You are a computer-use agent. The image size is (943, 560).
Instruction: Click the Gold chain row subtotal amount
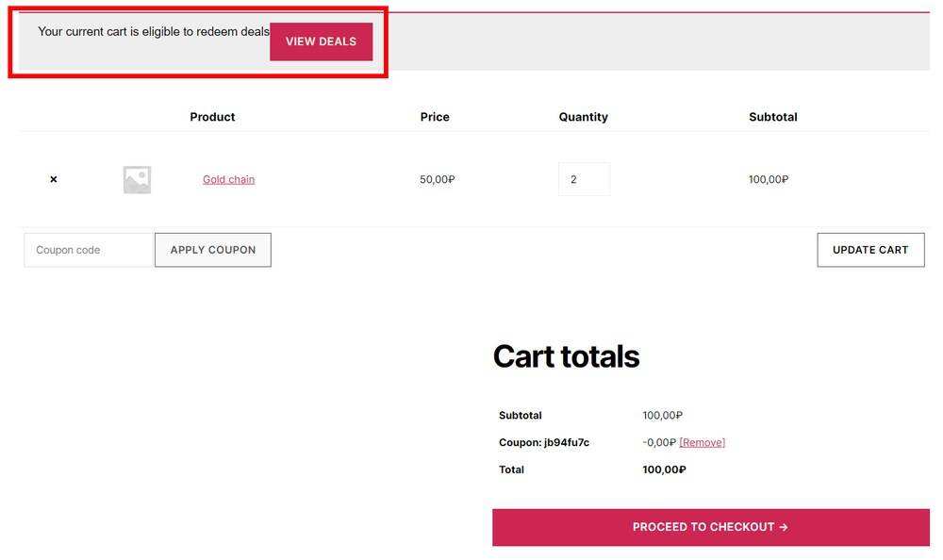coord(769,179)
